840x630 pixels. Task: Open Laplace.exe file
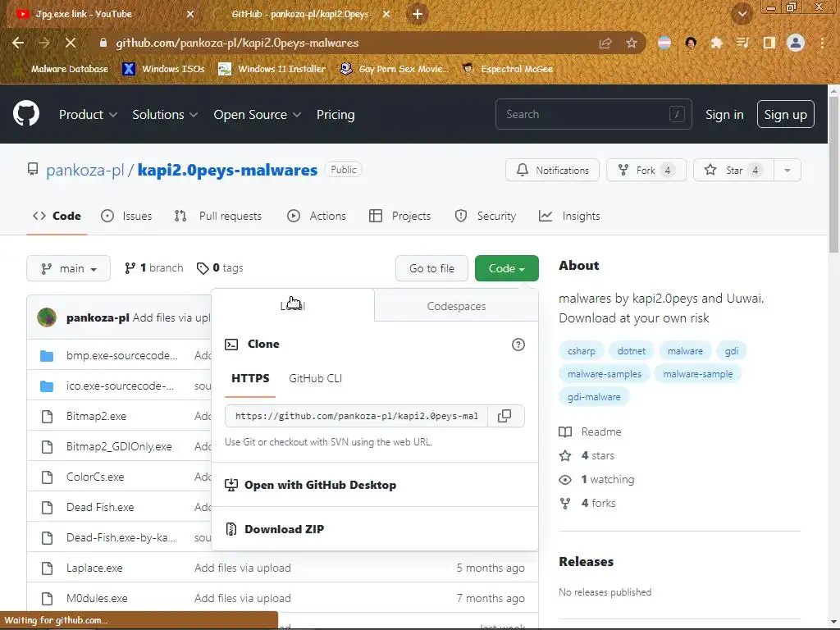point(94,568)
